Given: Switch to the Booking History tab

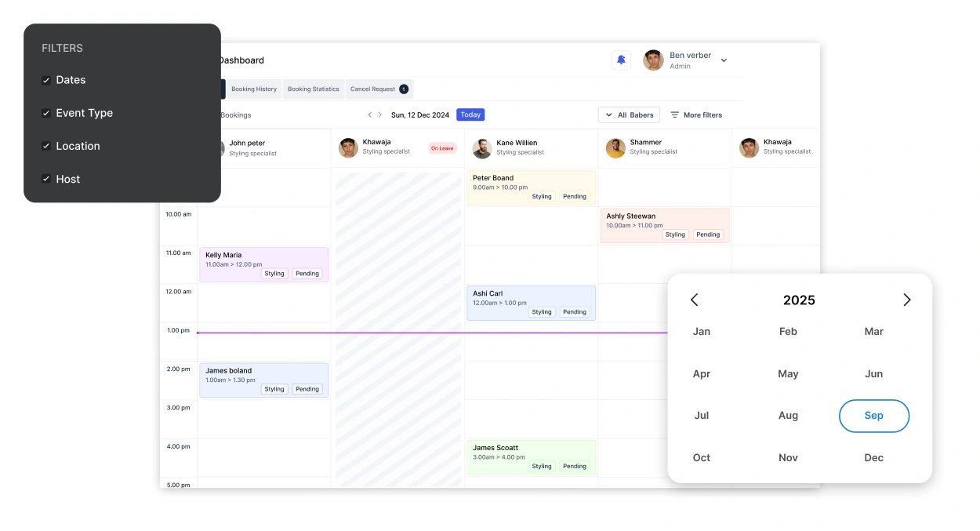Looking at the screenshot, I should tap(254, 89).
